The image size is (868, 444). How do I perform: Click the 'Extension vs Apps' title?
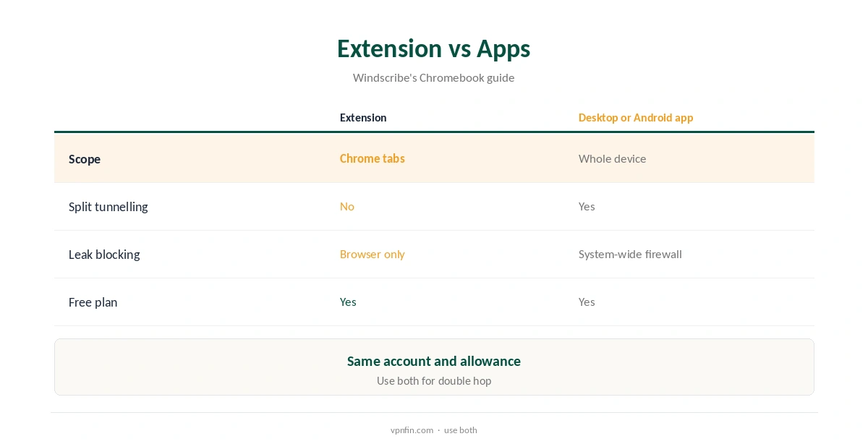tap(433, 48)
